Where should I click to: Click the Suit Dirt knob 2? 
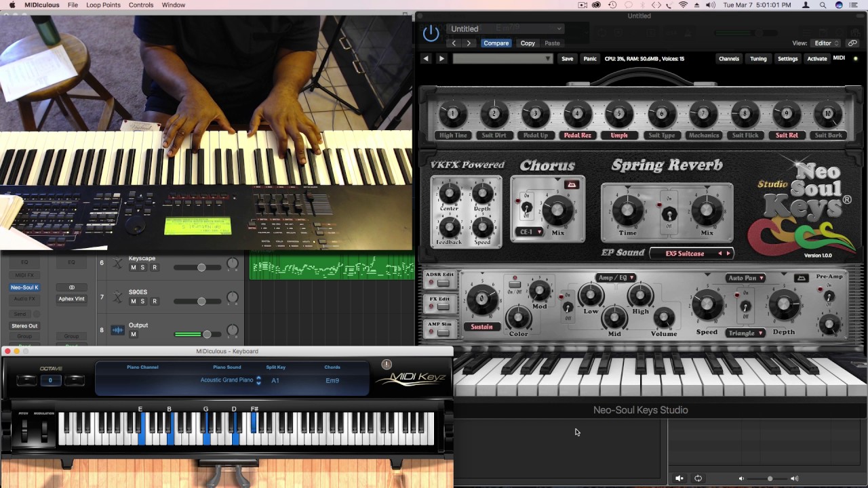coord(494,114)
